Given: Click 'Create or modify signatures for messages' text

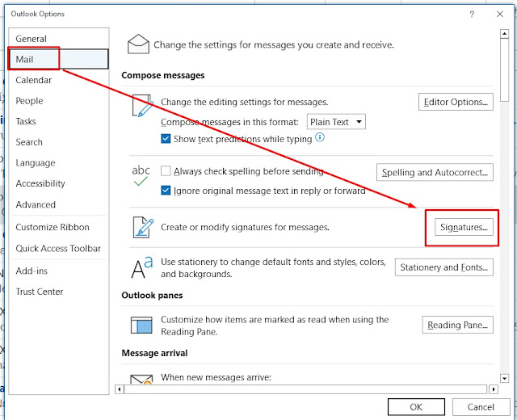Looking at the screenshot, I should [x=245, y=227].
